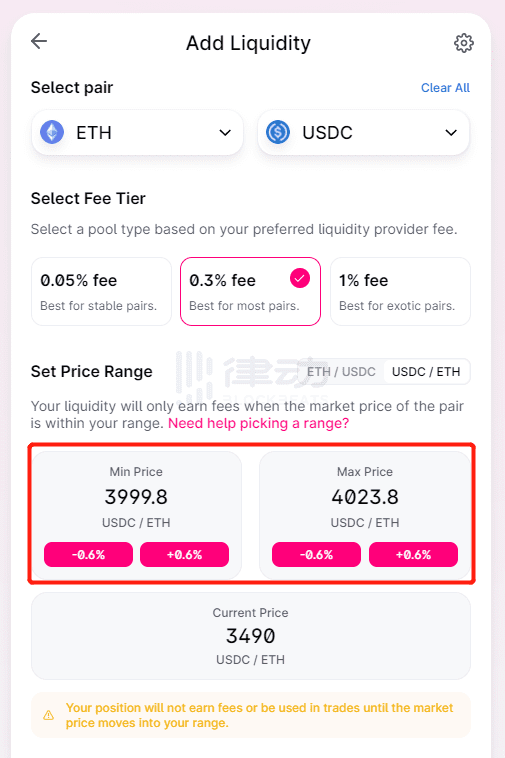Switch to USDC / ETH price view
Screen dimensions: 505x758
tap(426, 372)
